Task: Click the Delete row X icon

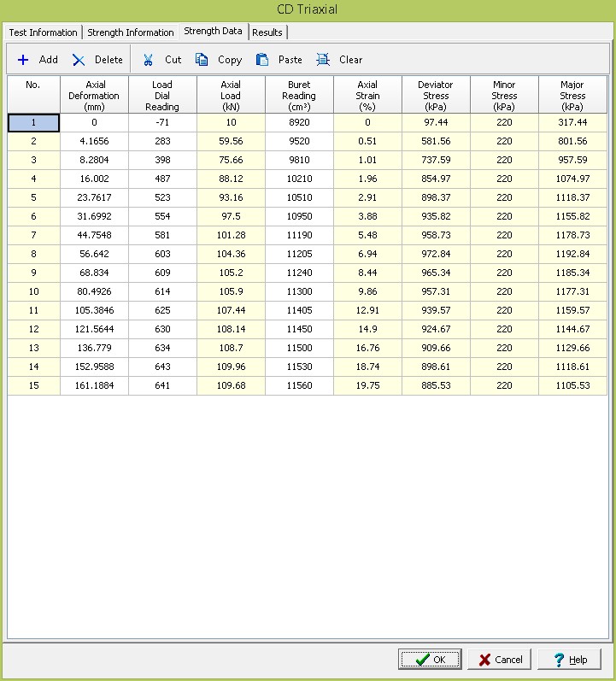Action: pyautogui.click(x=79, y=60)
